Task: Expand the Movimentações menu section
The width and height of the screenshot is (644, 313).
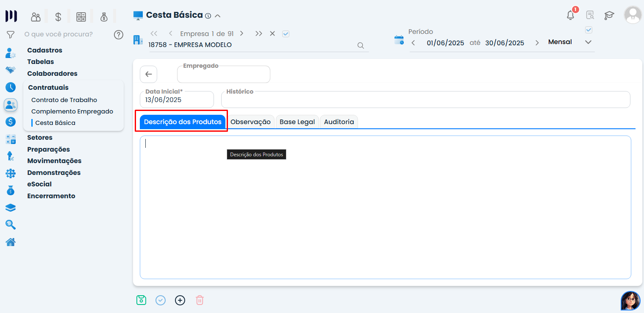Action: 54,161
